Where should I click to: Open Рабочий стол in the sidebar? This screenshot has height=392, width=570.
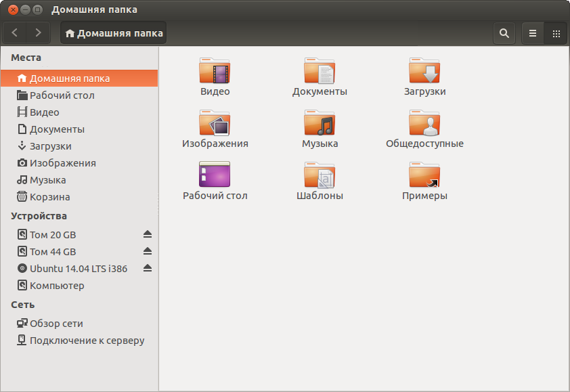(79, 95)
